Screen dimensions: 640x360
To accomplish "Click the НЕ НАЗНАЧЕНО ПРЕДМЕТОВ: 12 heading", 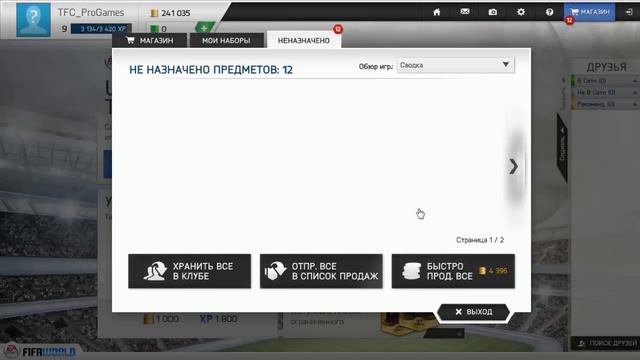I will (x=211, y=70).
